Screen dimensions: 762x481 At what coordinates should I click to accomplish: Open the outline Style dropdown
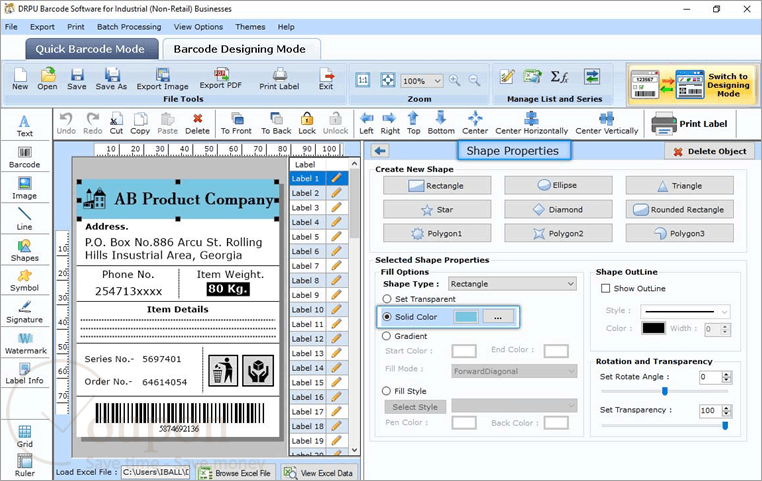pyautogui.click(x=685, y=311)
